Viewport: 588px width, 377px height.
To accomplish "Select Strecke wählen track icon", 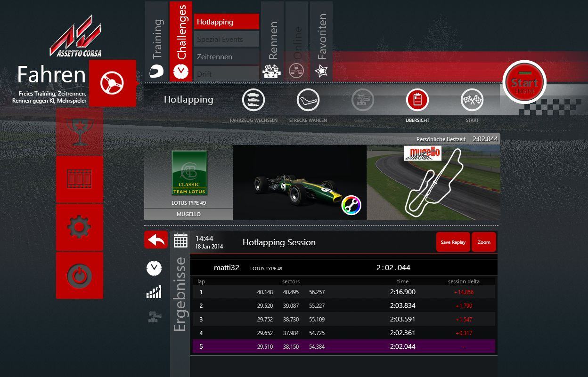I will click(308, 100).
